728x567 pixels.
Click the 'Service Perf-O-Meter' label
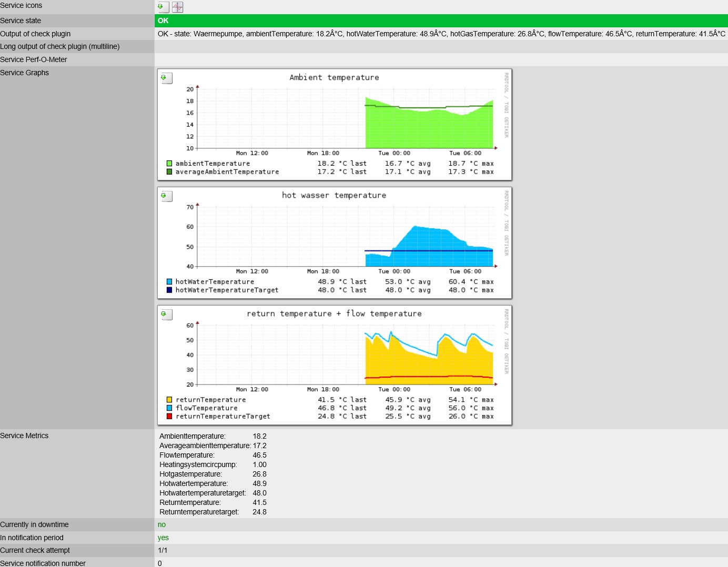(x=34, y=59)
